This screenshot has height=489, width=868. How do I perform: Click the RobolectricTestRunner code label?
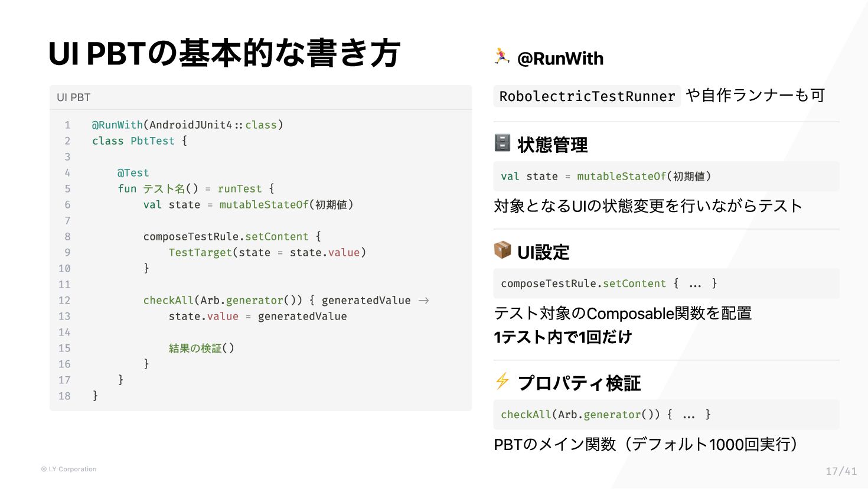(x=587, y=96)
